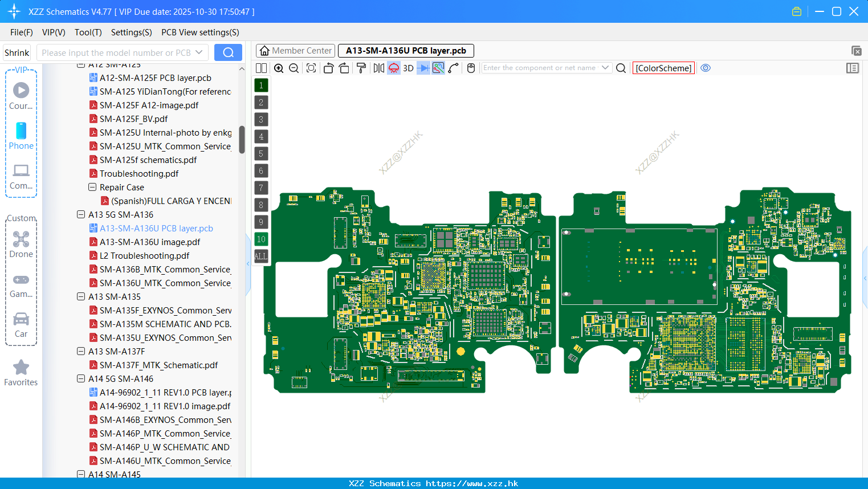Image resolution: width=868 pixels, height=489 pixels.
Task: Open the ColorScheme selector
Action: coord(663,68)
